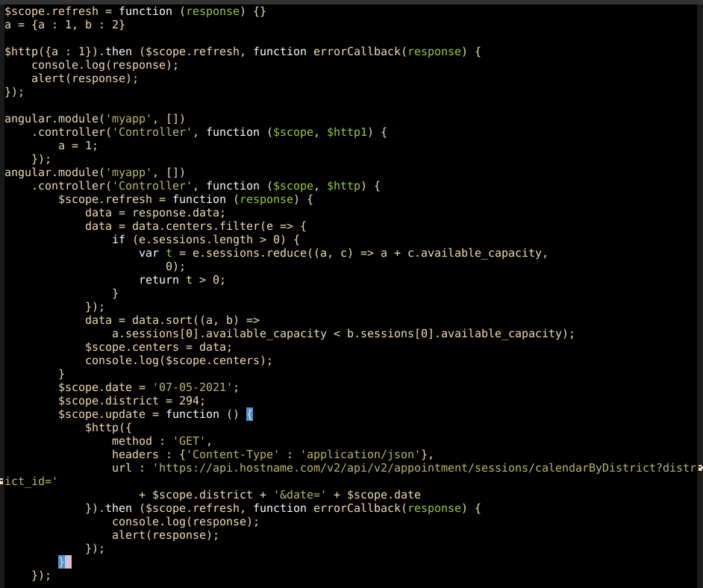
Task: Click the $http injection parameter
Action: [341, 186]
